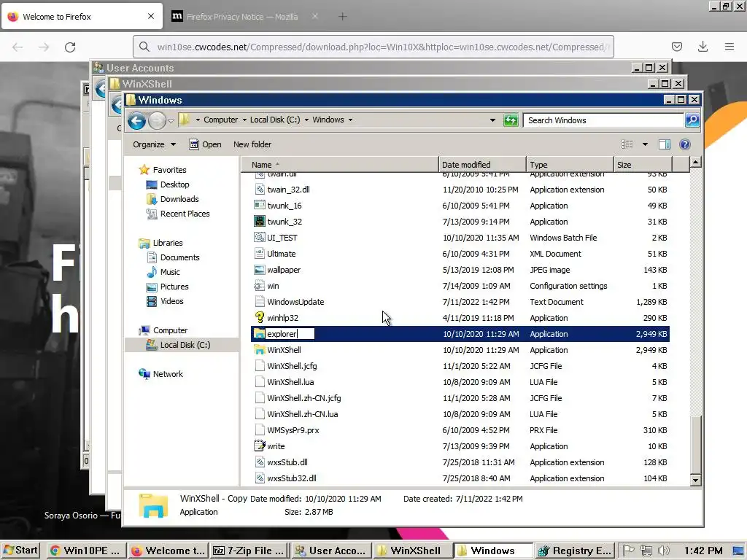Click the Firefox back navigation arrow
Image resolution: width=747 pixels, height=560 pixels.
pos(18,47)
